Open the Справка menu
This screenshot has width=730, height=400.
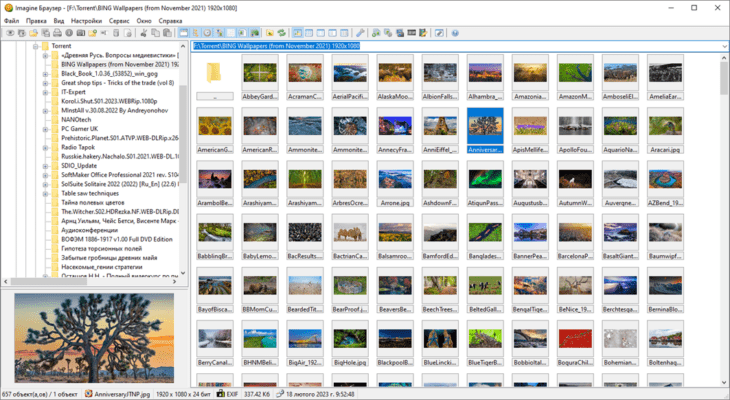pyautogui.click(x=170, y=20)
